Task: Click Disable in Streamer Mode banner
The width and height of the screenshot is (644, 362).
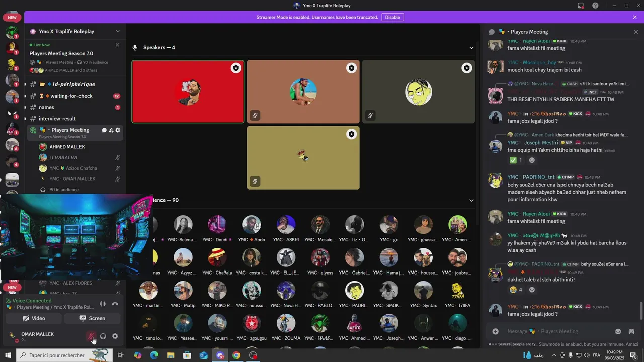Action: point(392,17)
